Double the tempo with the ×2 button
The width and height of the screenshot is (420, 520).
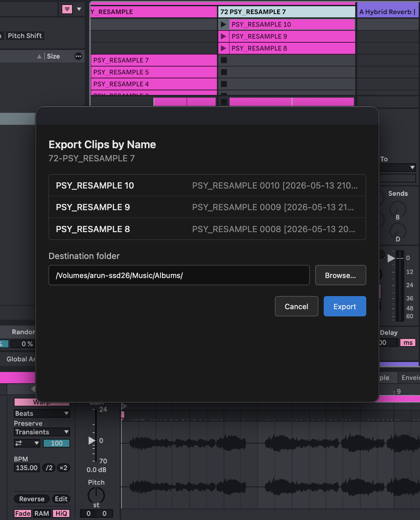pos(64,468)
